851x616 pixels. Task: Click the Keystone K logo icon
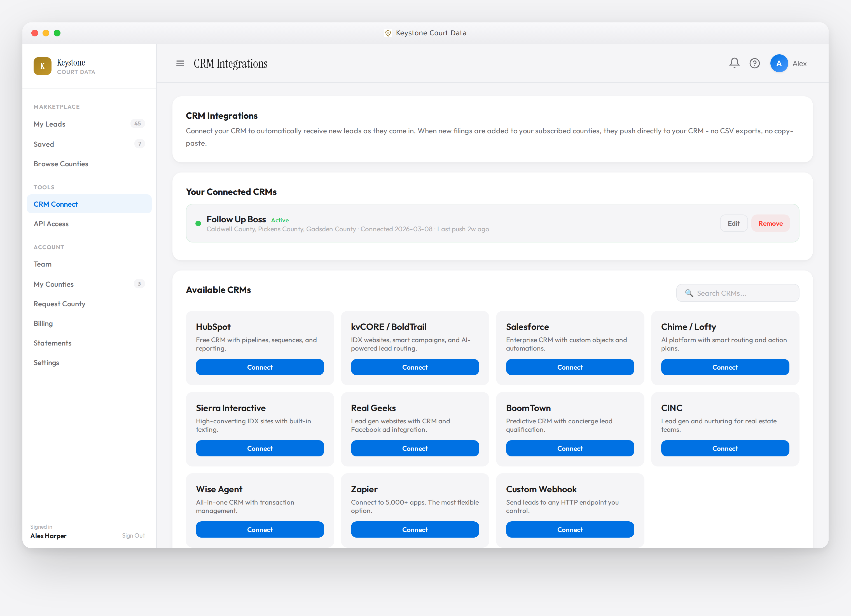click(x=42, y=66)
